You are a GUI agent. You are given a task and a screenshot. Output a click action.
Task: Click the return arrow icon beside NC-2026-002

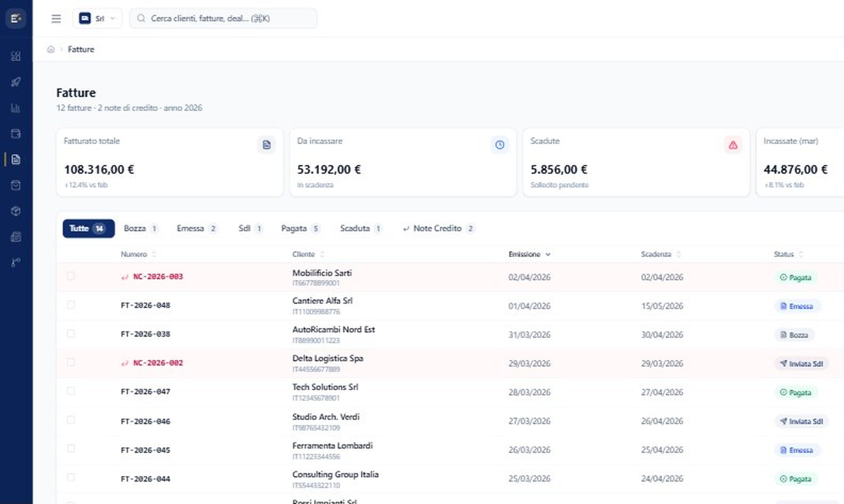click(x=125, y=363)
